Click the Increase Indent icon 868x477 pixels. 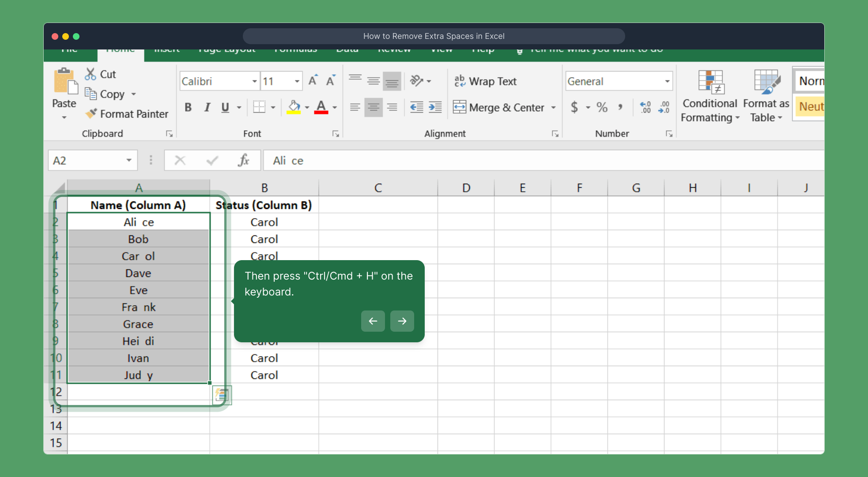435,107
